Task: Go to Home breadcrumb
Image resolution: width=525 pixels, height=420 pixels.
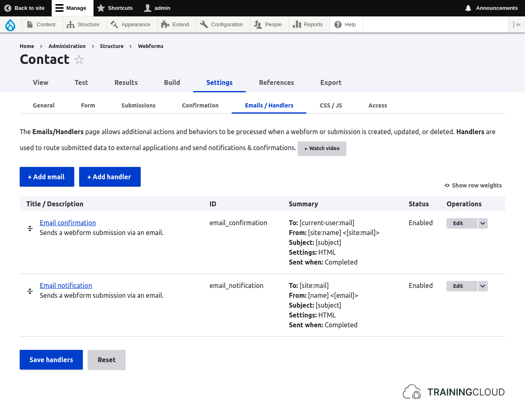Action: (27, 46)
